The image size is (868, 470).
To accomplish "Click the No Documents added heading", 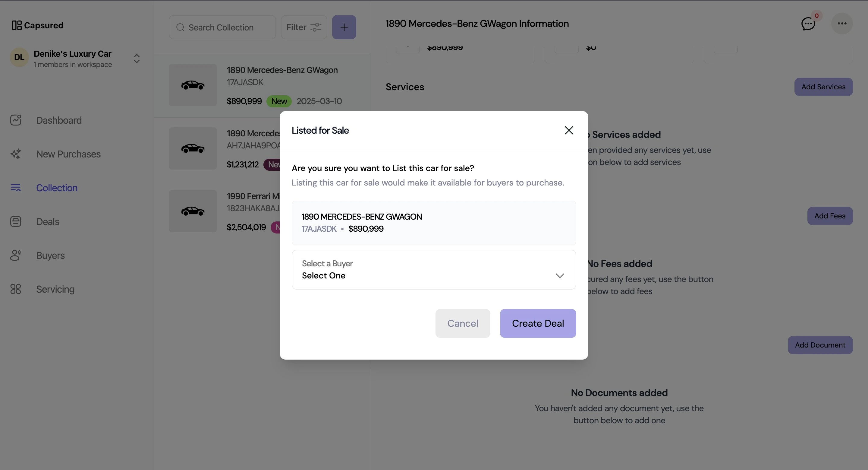I will tap(619, 392).
